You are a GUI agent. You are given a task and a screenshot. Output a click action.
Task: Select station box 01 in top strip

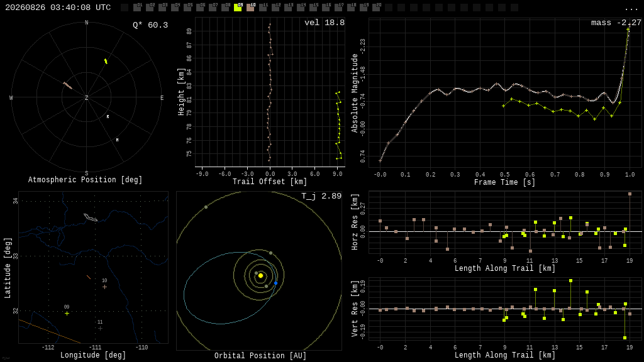click(138, 8)
